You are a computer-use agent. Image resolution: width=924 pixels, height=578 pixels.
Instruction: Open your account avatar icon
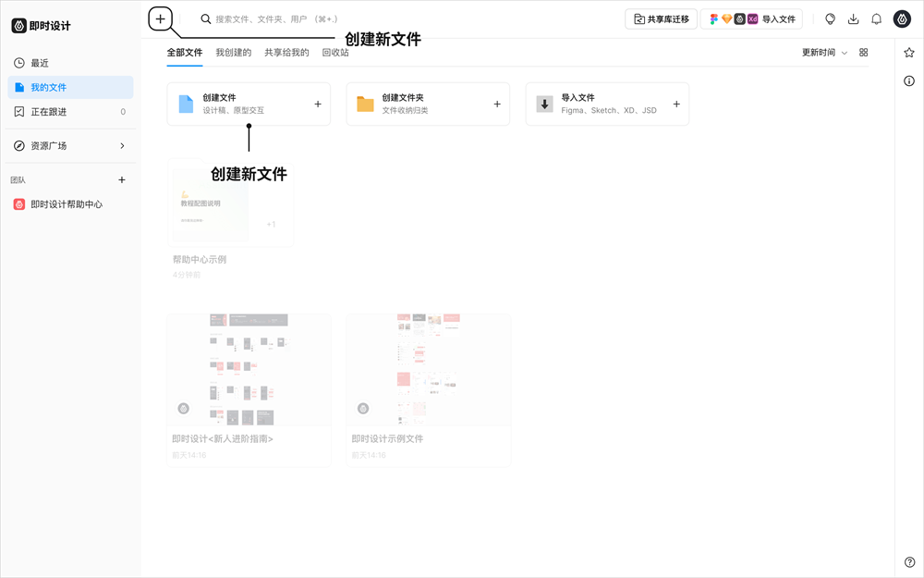coord(902,18)
